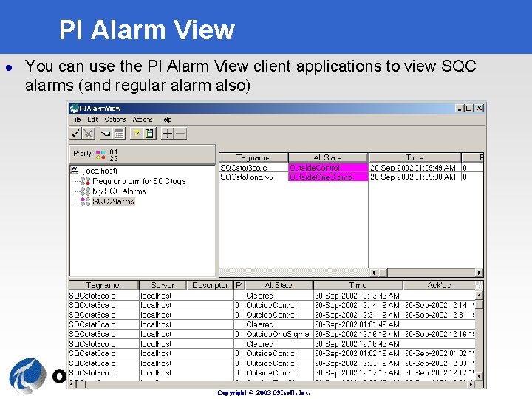Click the magenta OutsideControl alarm state cell
This screenshot has height=399, width=532.
pos(328,168)
